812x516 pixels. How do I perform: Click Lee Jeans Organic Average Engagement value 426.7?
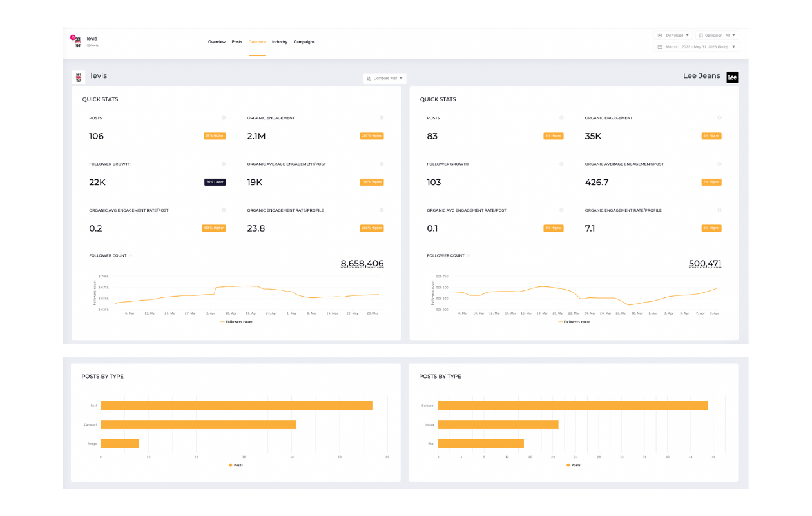597,183
